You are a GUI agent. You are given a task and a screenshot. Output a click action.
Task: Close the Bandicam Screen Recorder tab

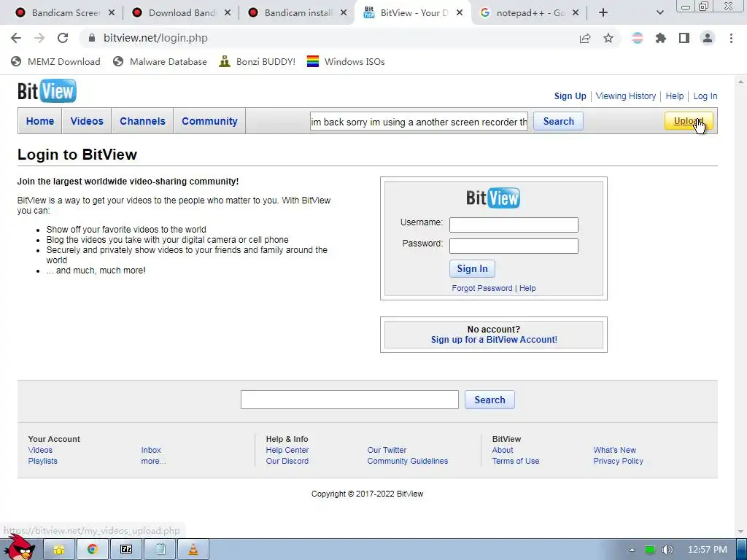tap(112, 13)
